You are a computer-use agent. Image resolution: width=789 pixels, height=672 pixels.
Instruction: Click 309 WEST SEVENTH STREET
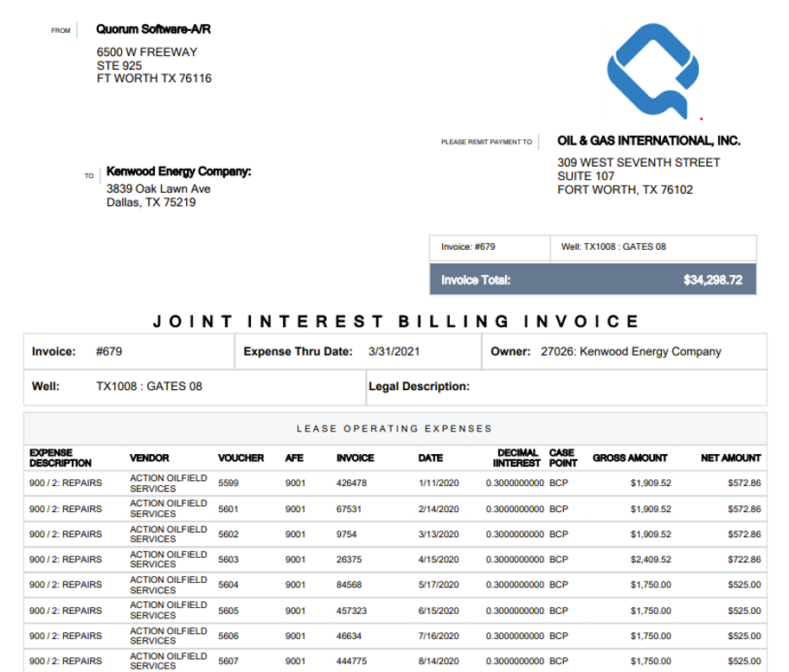pos(638,163)
